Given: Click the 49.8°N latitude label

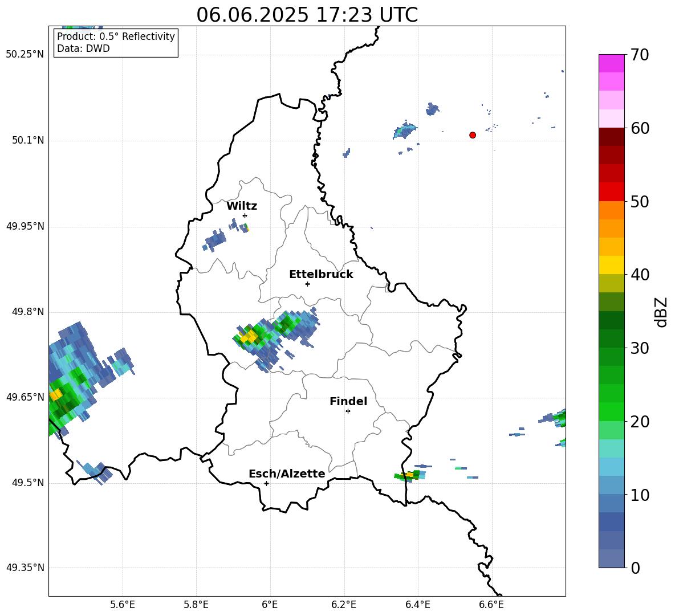Looking at the screenshot, I should coord(28,312).
